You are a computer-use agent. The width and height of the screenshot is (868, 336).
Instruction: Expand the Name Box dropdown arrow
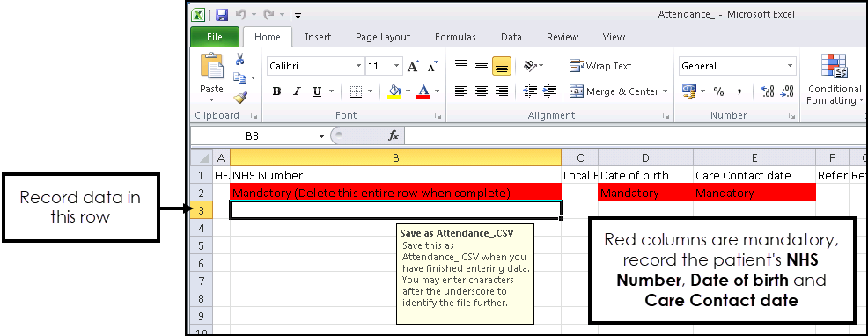click(x=321, y=136)
